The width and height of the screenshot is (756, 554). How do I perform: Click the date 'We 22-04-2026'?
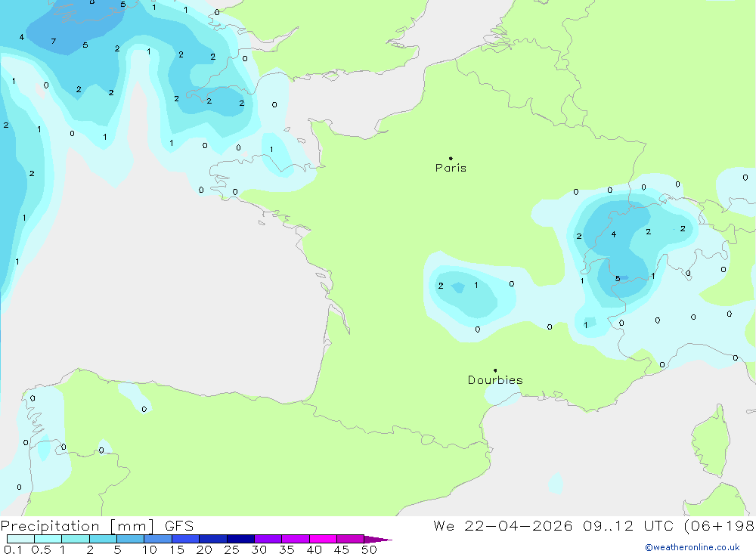click(503, 526)
